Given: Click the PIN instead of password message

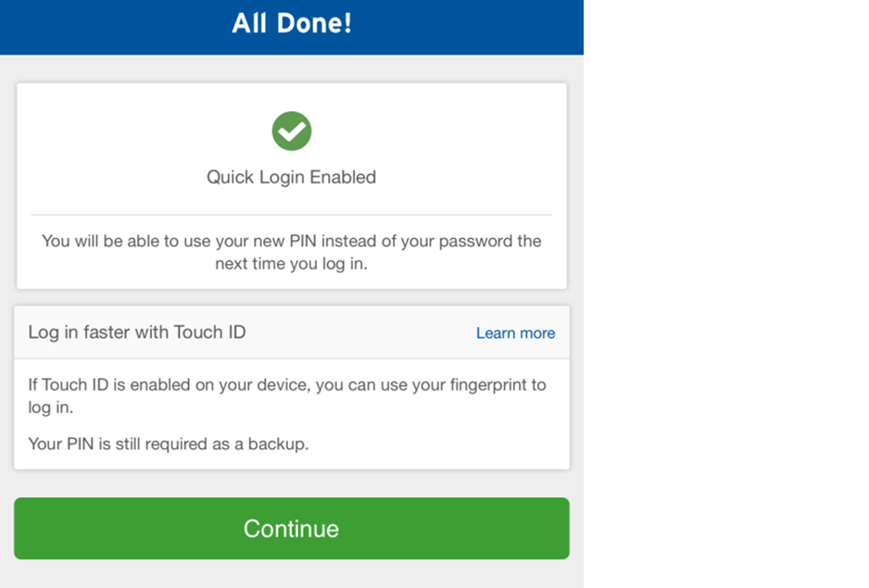Looking at the screenshot, I should point(291,251).
